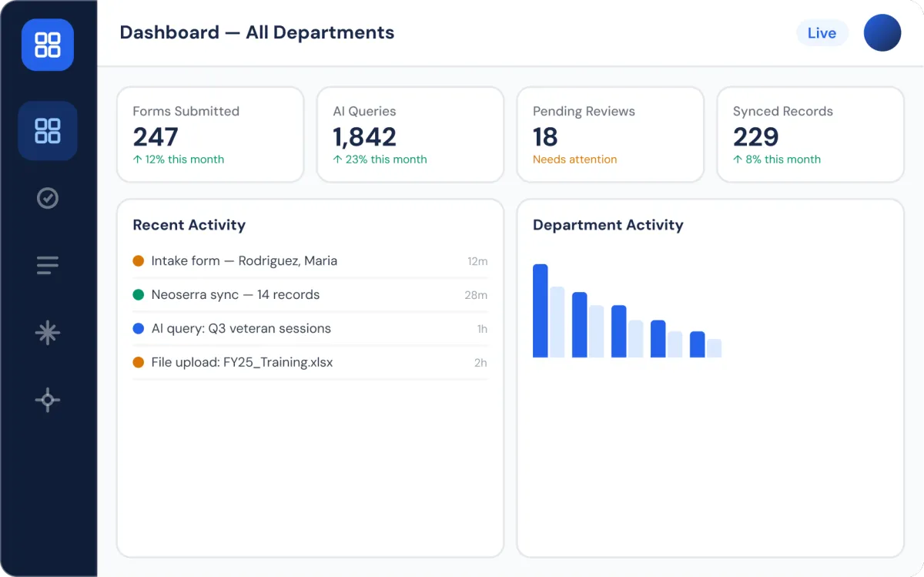Screen dimensions: 924x577
Task: Click the 247 value
Action: (x=156, y=137)
